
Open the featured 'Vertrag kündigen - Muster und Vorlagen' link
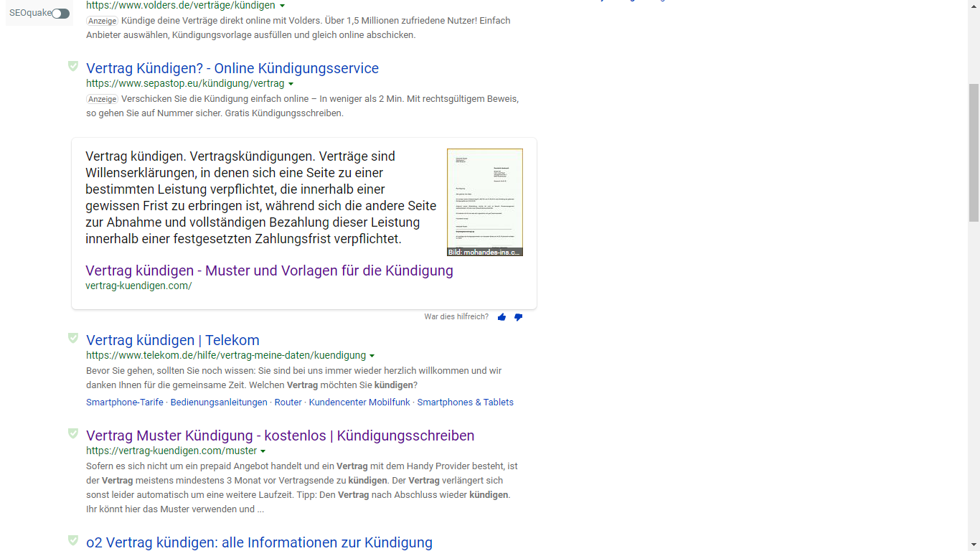269,270
